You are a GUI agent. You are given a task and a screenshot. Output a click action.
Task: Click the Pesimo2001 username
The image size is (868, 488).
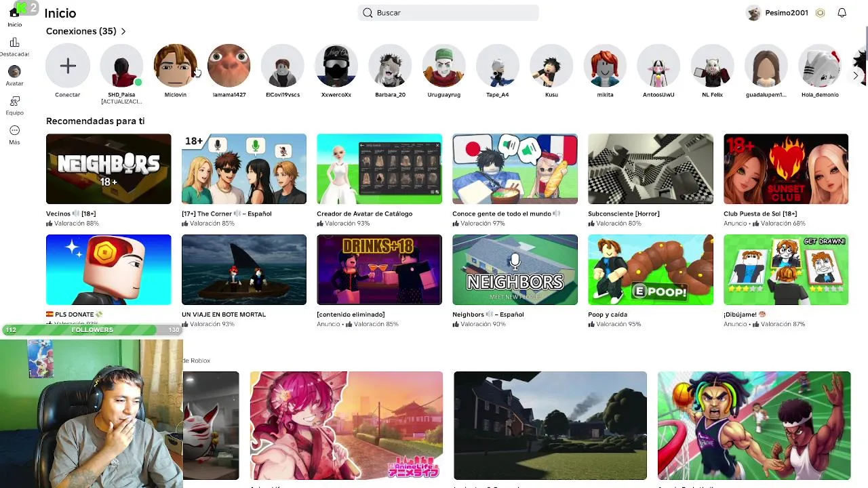tap(787, 13)
